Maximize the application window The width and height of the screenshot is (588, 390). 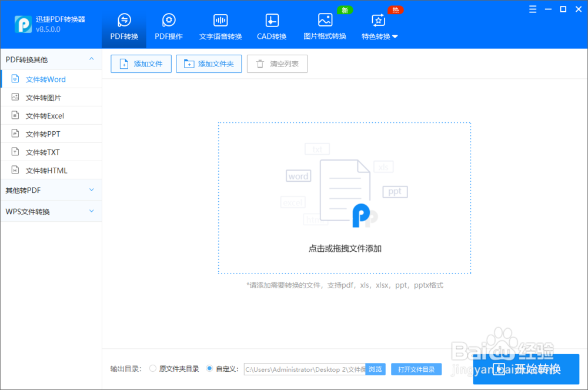pos(563,9)
